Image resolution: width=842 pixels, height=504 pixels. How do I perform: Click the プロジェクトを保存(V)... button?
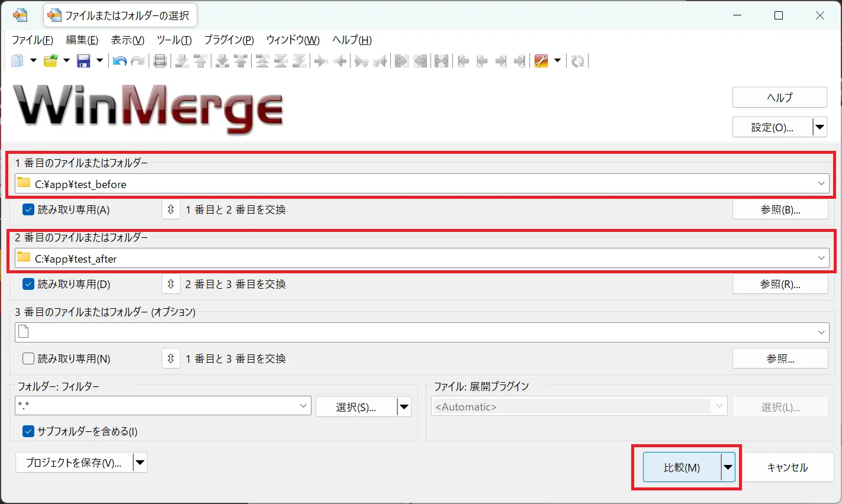click(x=74, y=463)
